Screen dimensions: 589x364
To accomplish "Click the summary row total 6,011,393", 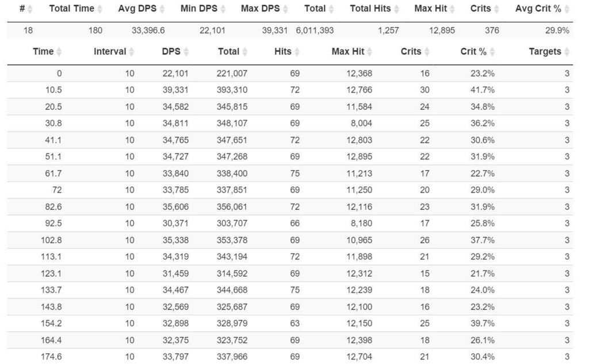I will [x=315, y=30].
